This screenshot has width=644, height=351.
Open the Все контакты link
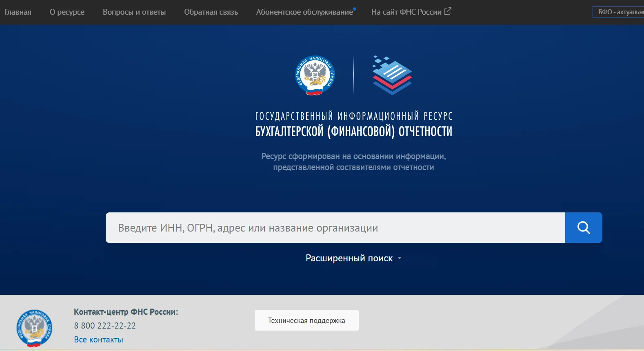pyautogui.click(x=98, y=340)
